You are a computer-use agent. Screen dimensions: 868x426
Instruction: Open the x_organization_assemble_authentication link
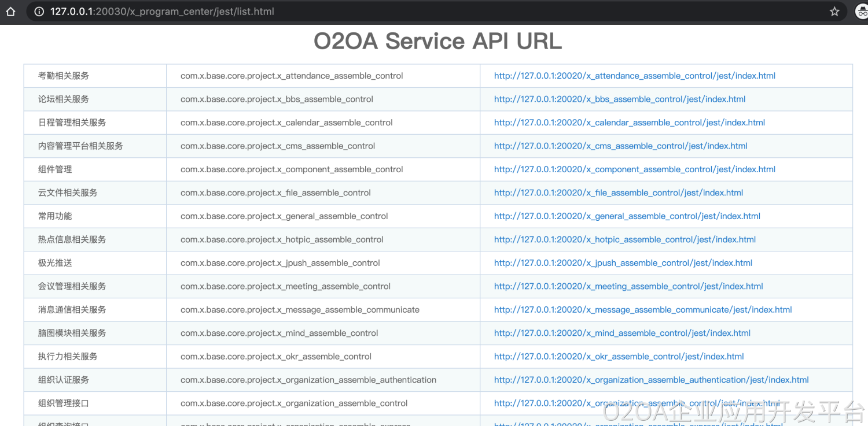651,380
